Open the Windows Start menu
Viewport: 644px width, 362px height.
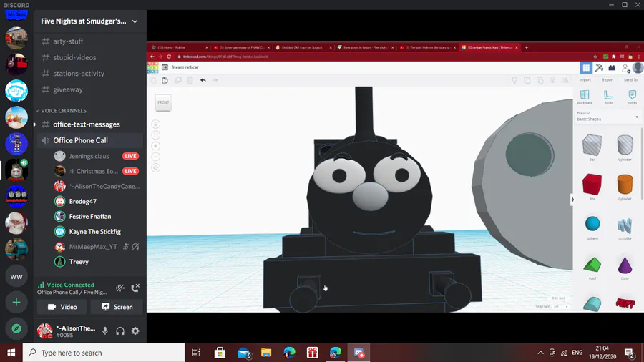click(11, 353)
